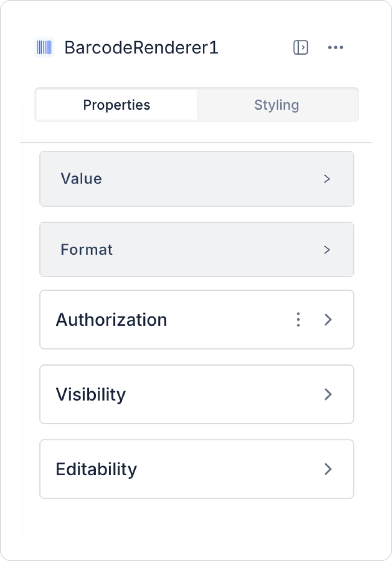Click the chevron arrow in Format row

[327, 250]
